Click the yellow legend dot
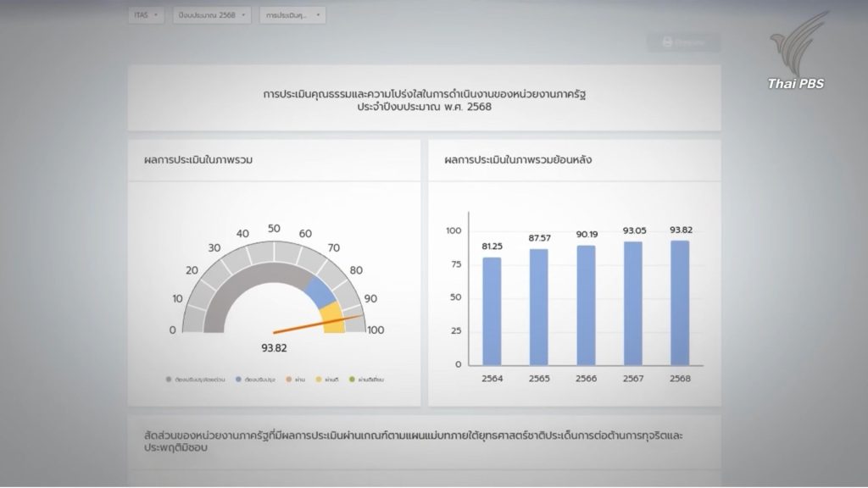 pos(319,380)
